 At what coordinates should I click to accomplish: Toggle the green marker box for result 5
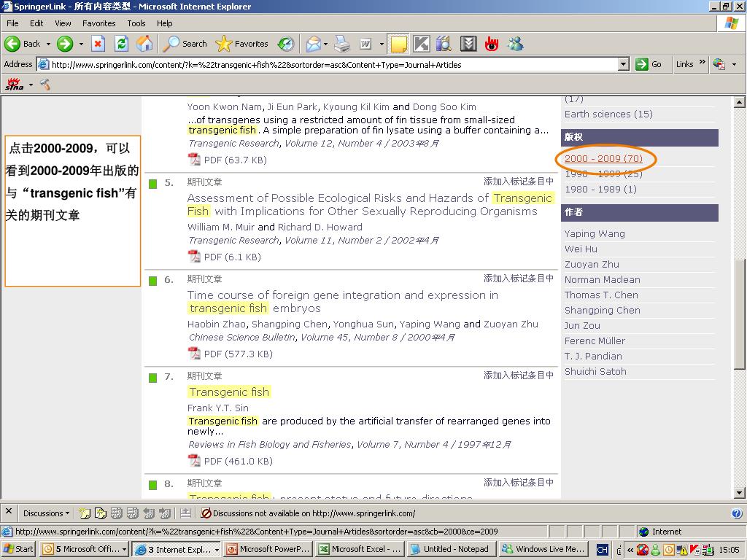153,184
